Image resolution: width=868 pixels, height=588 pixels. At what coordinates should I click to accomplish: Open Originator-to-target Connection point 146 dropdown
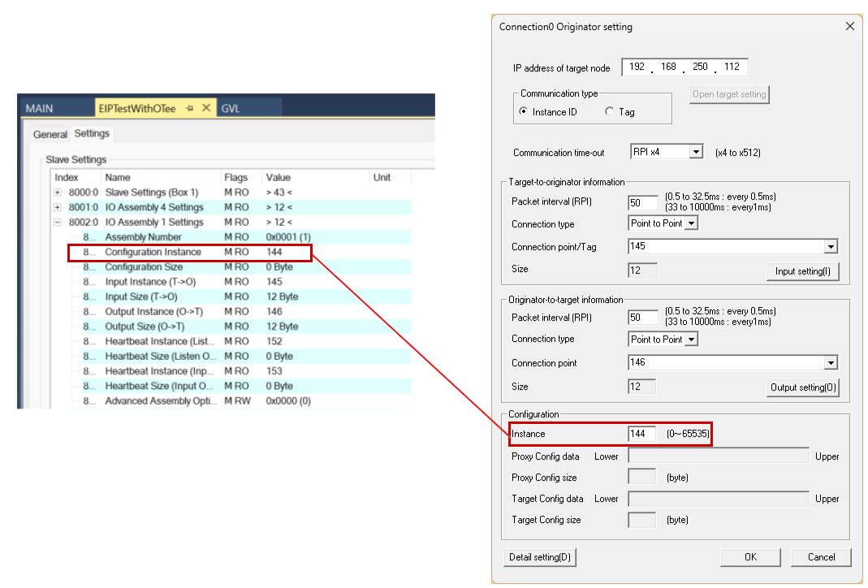click(830, 363)
